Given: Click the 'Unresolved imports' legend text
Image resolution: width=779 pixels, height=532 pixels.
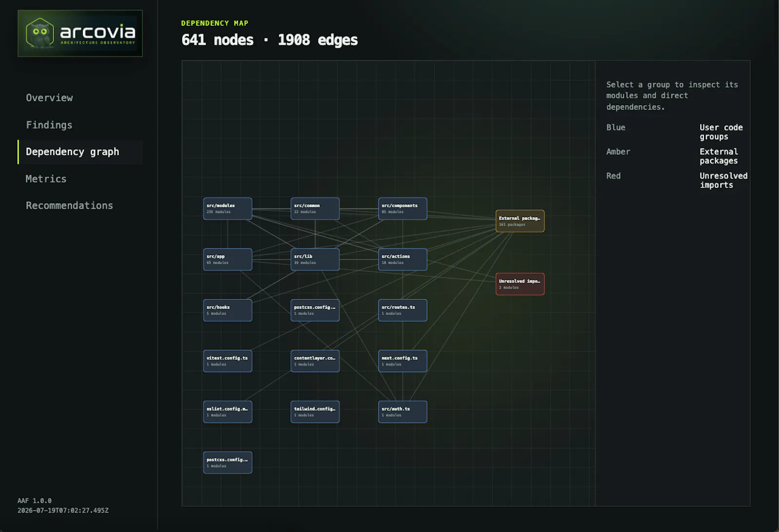Looking at the screenshot, I should coord(723,180).
